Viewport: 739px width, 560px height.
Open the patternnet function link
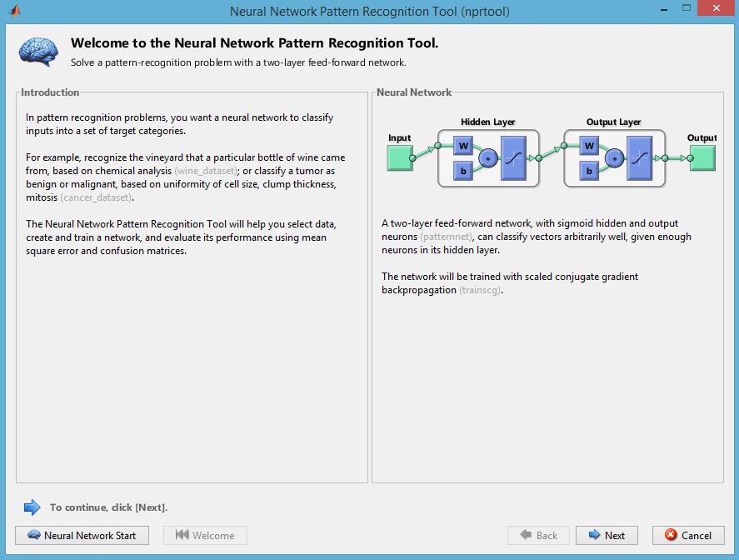[446, 237]
